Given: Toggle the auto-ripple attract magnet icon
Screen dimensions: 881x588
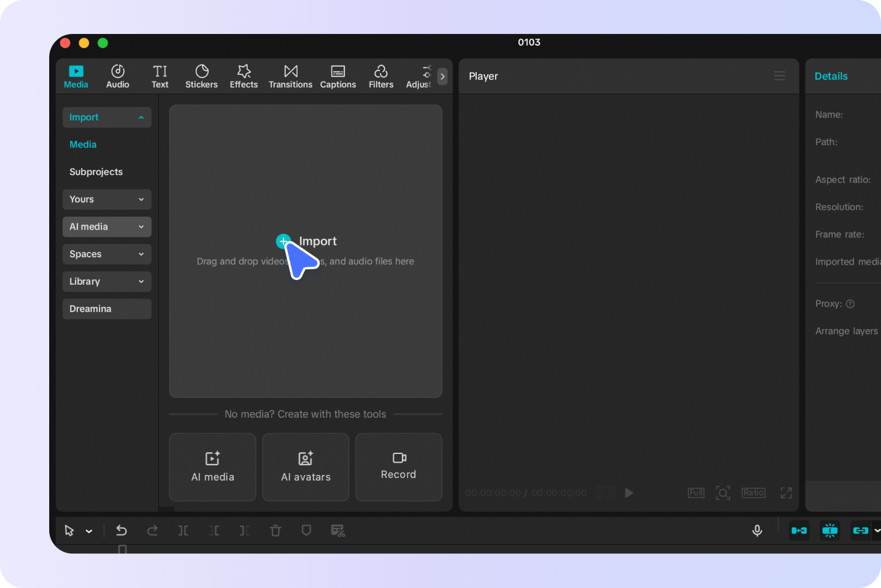Looking at the screenshot, I should pos(799,530).
